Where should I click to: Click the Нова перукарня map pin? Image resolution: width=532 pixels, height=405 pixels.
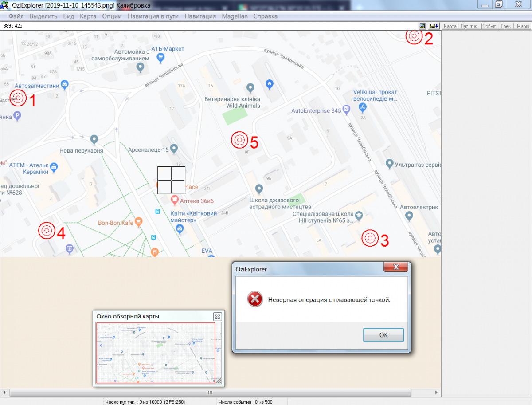pos(94,140)
